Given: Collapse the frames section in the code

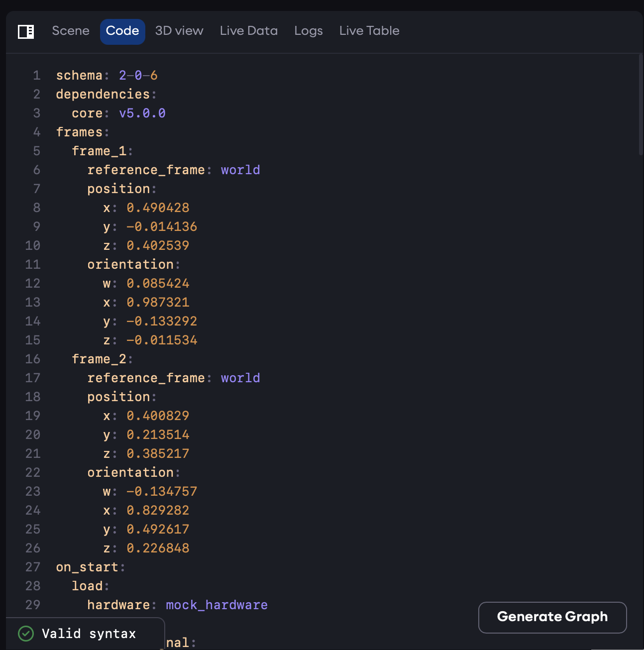Looking at the screenshot, I should tap(80, 132).
